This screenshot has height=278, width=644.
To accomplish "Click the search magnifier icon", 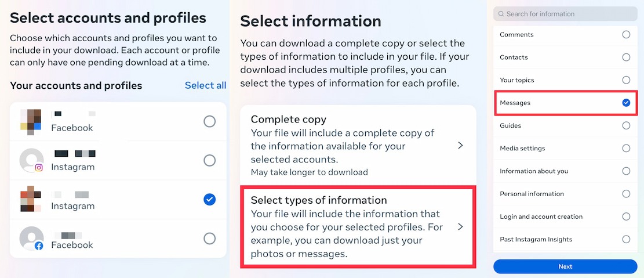I will coord(501,14).
